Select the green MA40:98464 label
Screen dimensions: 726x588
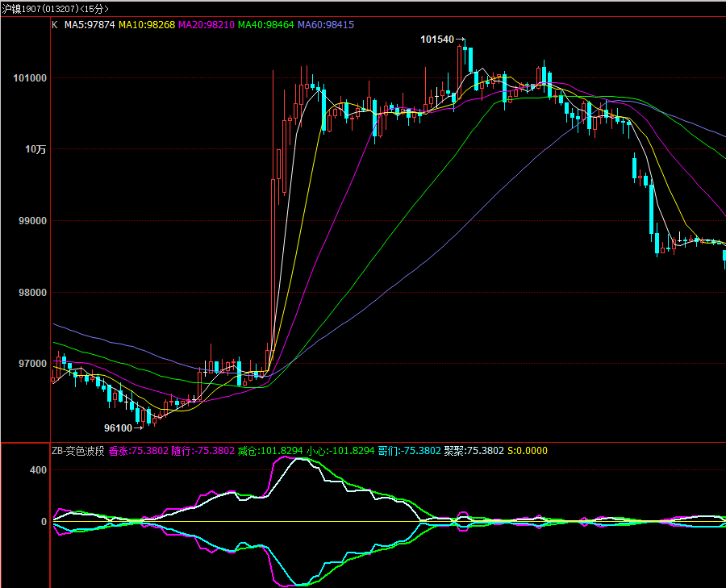coord(265,25)
